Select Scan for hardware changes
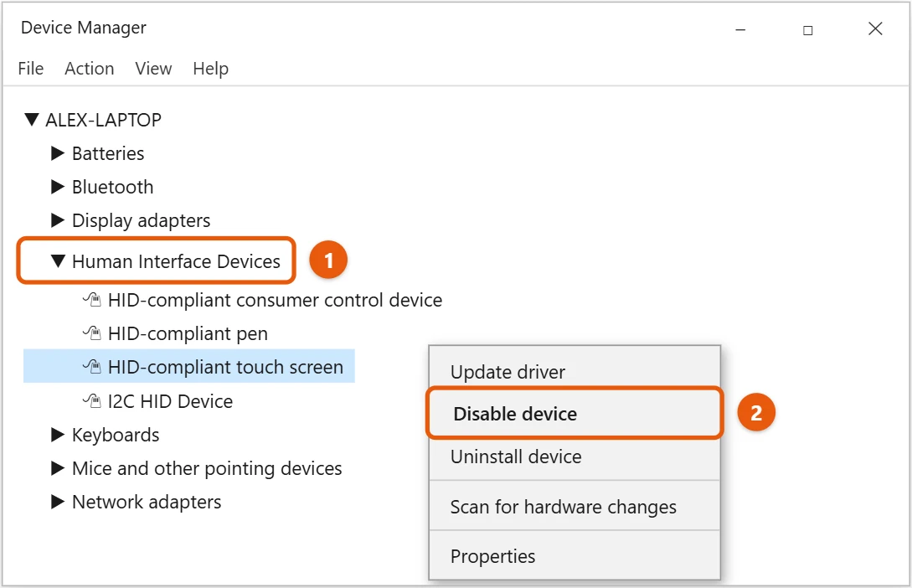912x588 pixels. pyautogui.click(x=574, y=507)
